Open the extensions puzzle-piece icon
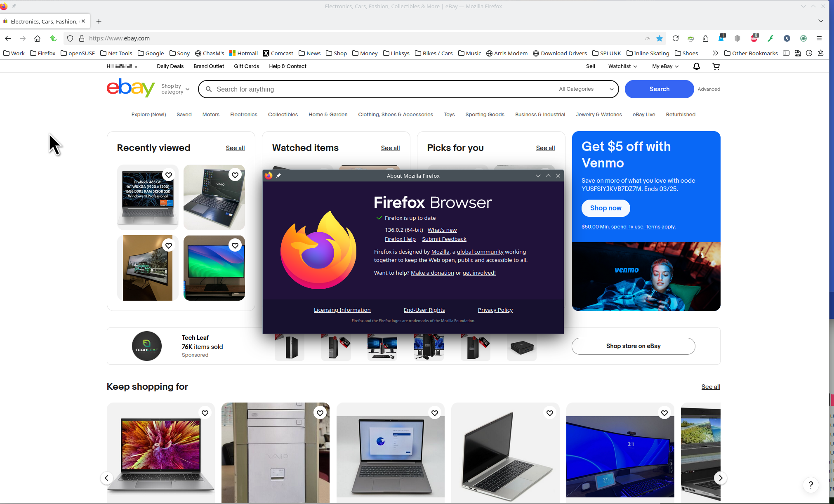The width and height of the screenshot is (834, 504). 705,38
